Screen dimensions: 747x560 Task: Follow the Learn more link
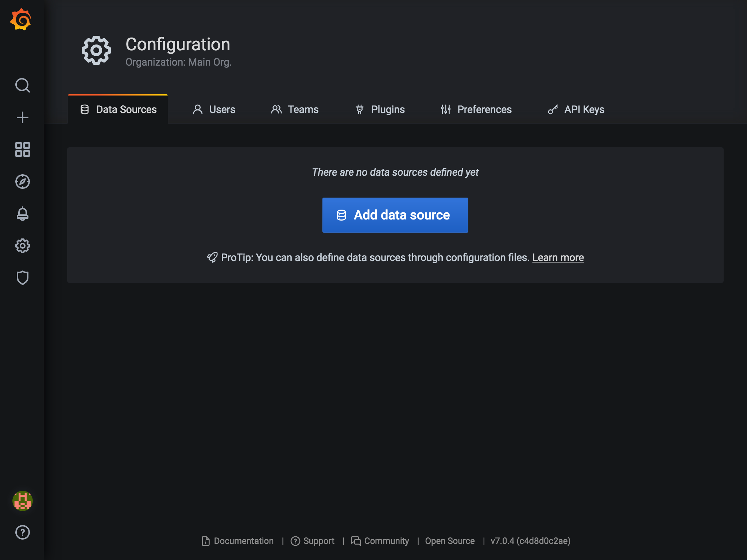coord(558,257)
